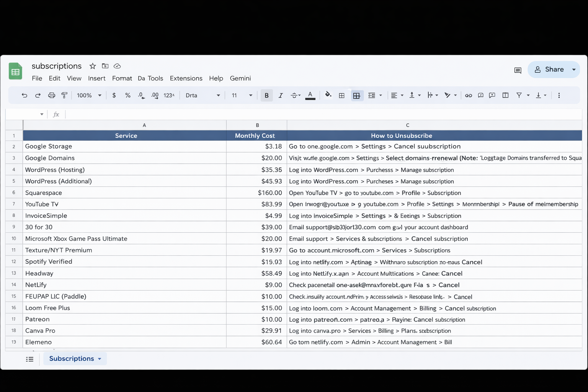Click the Share button
Image resolution: width=588 pixels, height=392 pixels.
(553, 69)
